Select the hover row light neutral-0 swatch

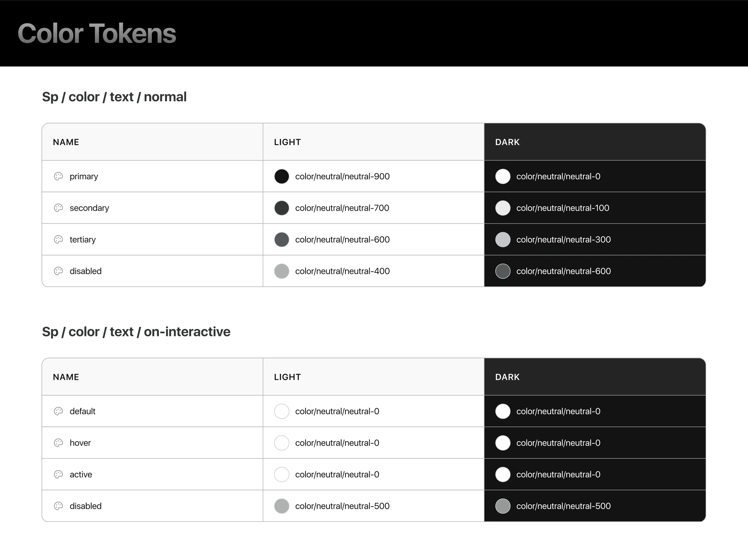click(282, 443)
